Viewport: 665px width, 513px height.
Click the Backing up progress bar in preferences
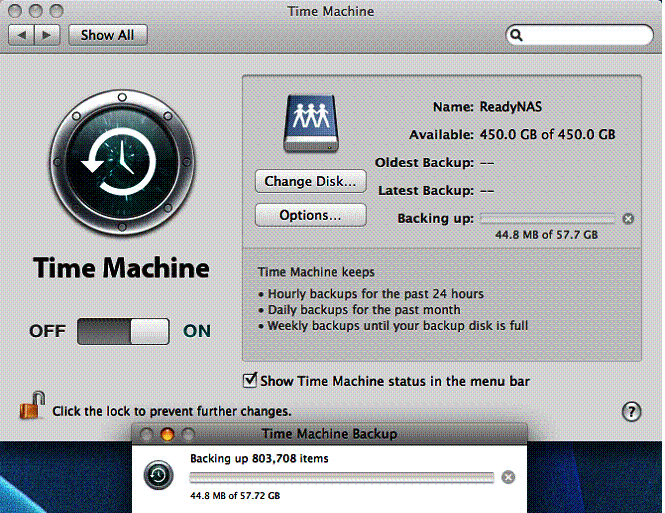(x=548, y=219)
